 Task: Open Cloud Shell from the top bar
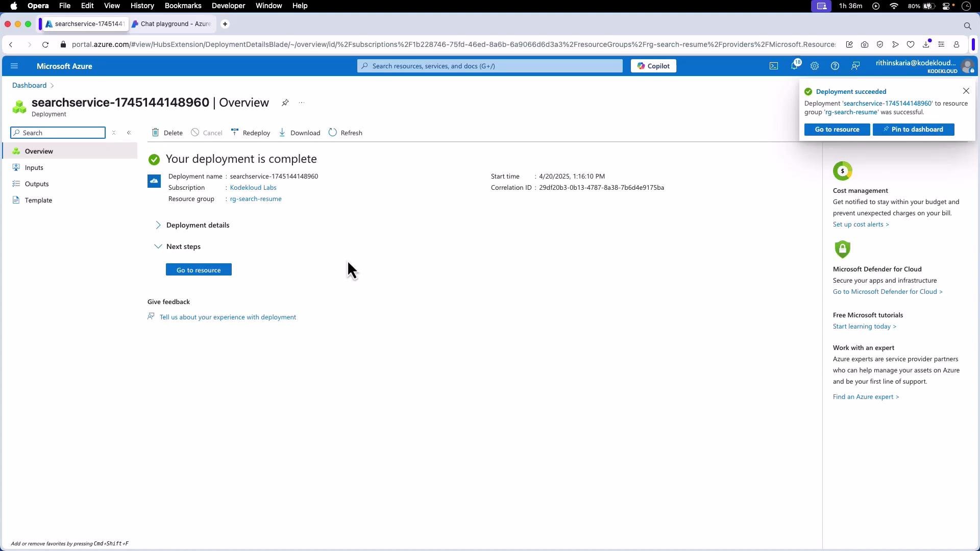click(x=774, y=66)
